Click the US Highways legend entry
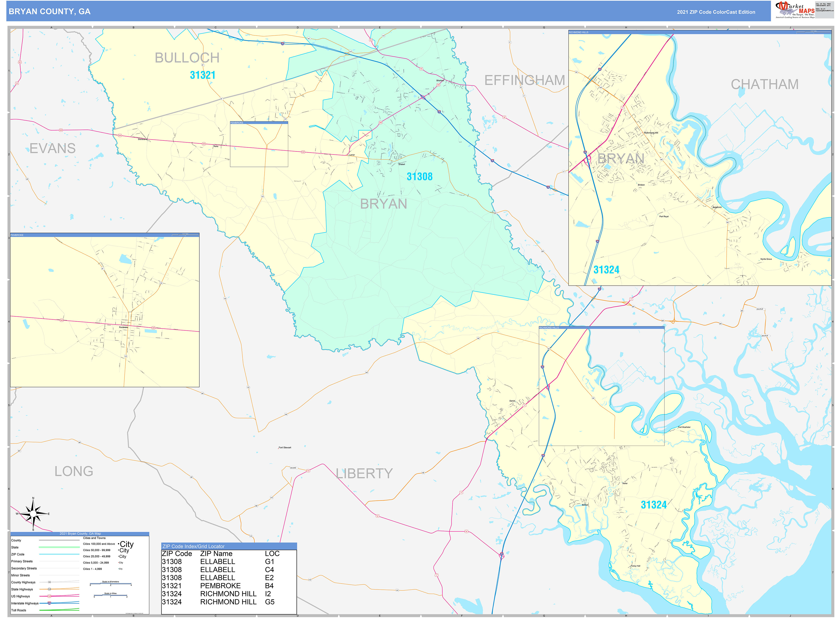The image size is (840, 618). click(45, 596)
